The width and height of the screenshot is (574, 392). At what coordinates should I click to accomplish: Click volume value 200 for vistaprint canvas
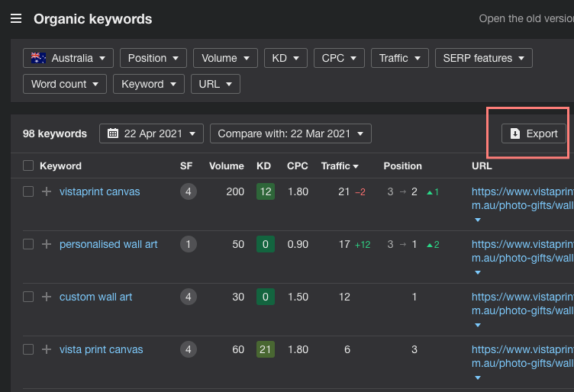tap(235, 191)
